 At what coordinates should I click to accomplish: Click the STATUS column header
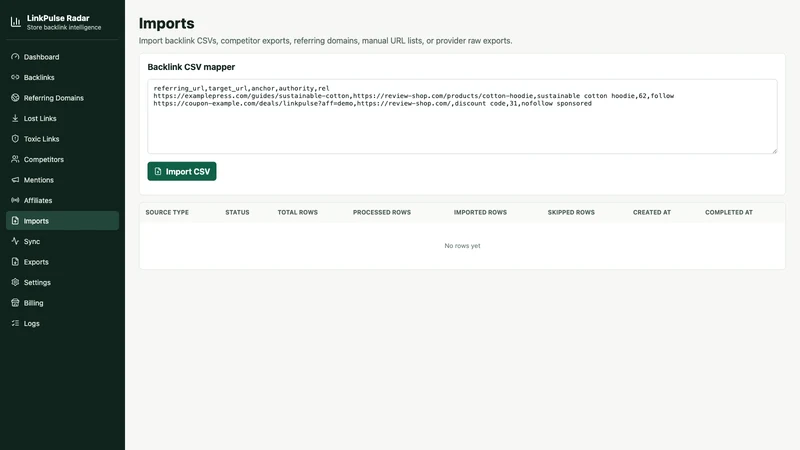tap(237, 212)
